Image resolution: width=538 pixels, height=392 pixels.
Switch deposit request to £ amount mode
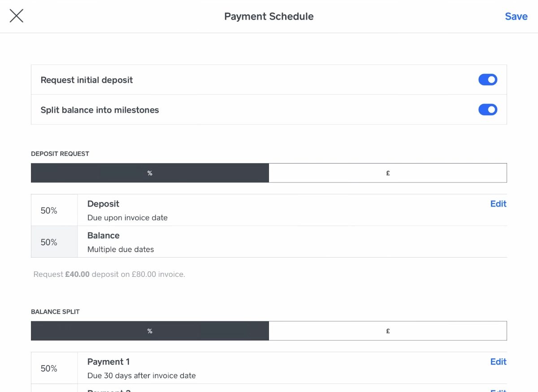coord(388,172)
